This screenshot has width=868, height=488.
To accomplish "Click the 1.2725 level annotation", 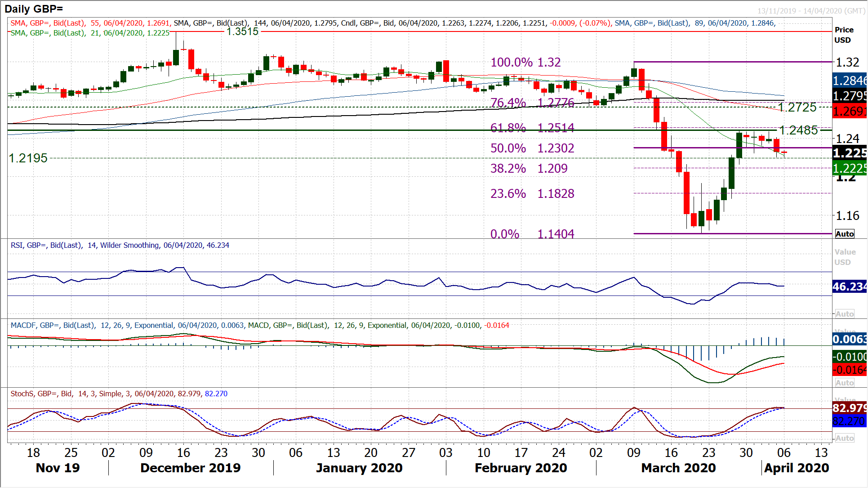I will pos(797,107).
